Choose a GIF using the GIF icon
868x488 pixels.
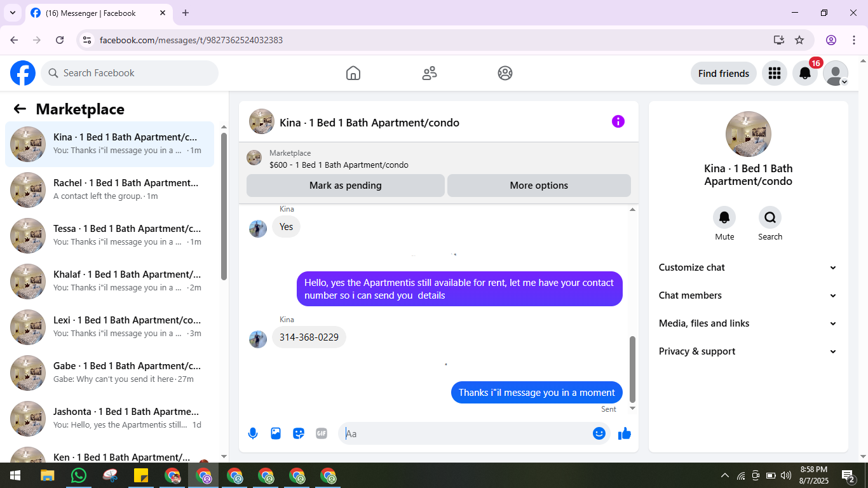pyautogui.click(x=322, y=433)
